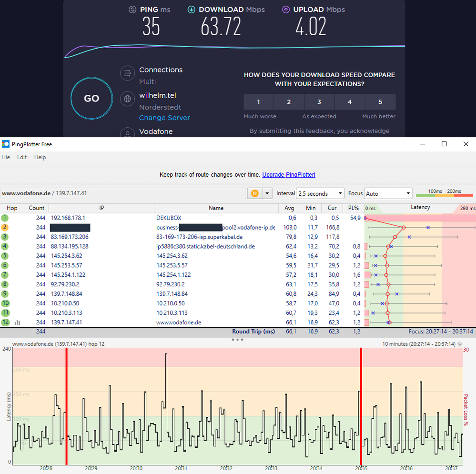Pause tracing with the orange pause button
Image resolution: width=476 pixels, height=474 pixels.
pos(255,193)
